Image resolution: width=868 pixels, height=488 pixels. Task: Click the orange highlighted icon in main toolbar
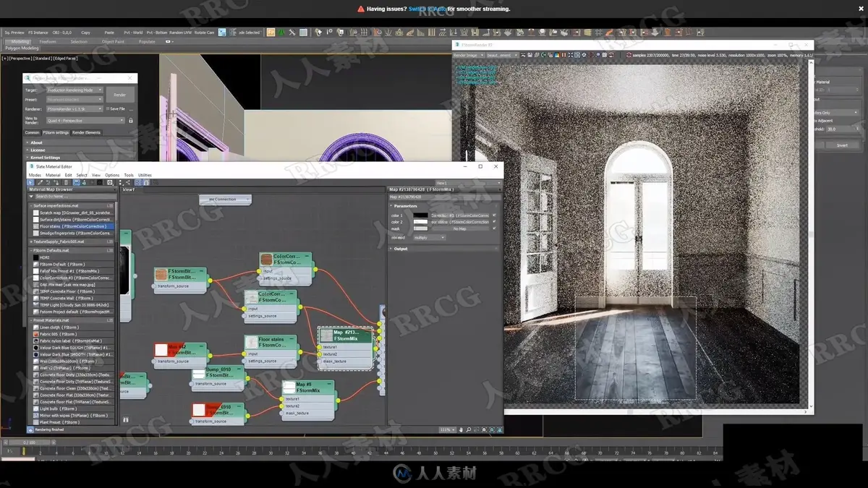271,33
